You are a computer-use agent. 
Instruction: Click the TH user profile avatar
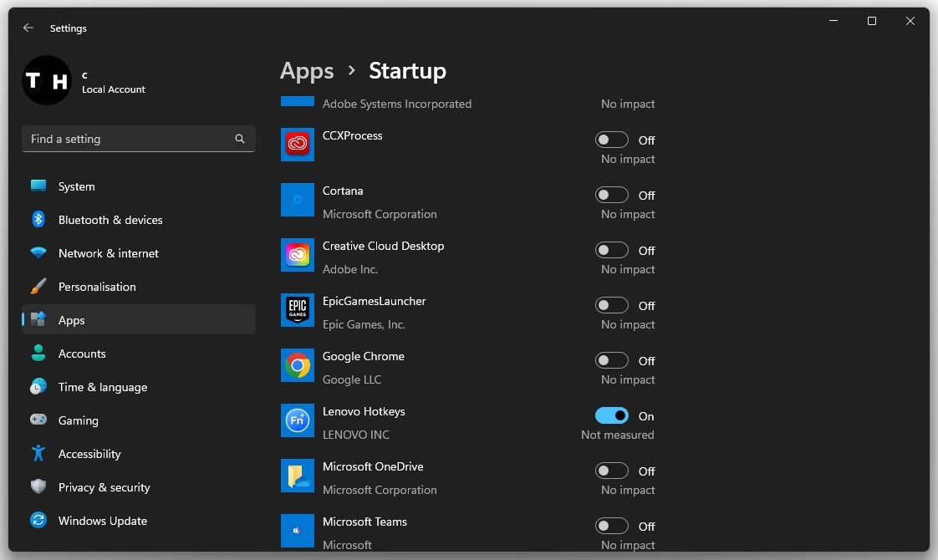pos(46,80)
